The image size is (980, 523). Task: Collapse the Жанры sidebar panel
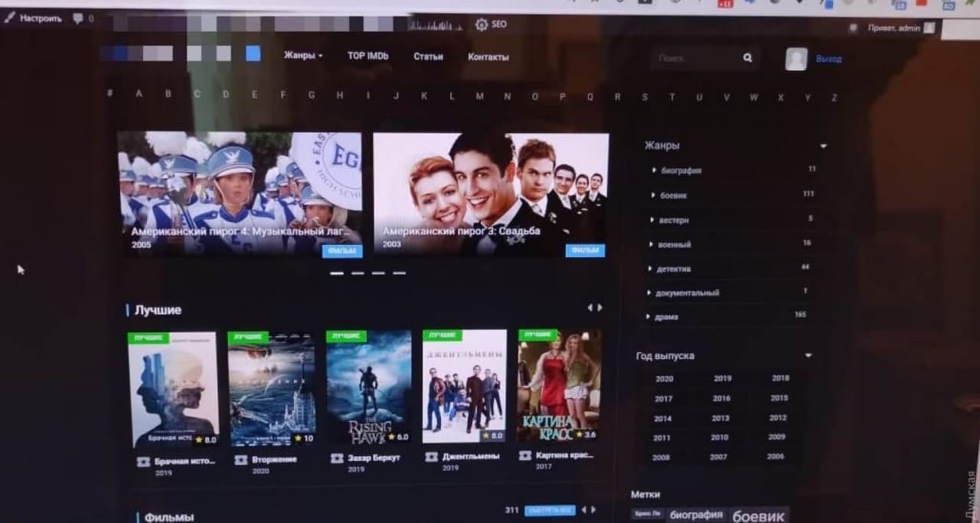823,145
